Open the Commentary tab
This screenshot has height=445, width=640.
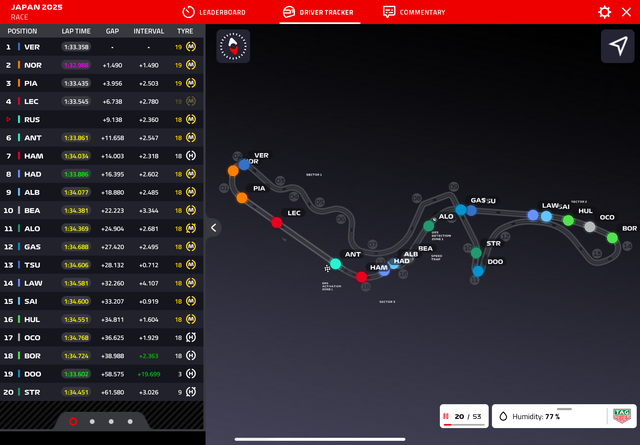[x=414, y=12]
